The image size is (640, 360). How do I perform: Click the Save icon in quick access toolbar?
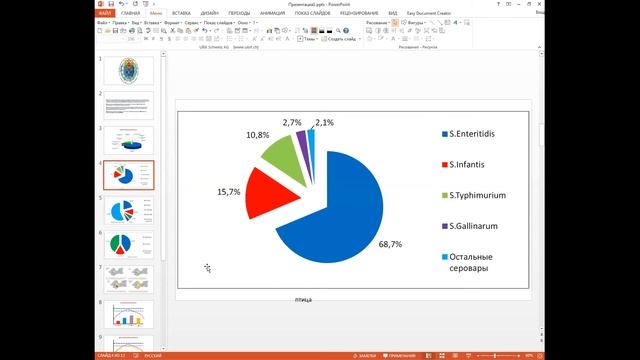click(x=111, y=4)
